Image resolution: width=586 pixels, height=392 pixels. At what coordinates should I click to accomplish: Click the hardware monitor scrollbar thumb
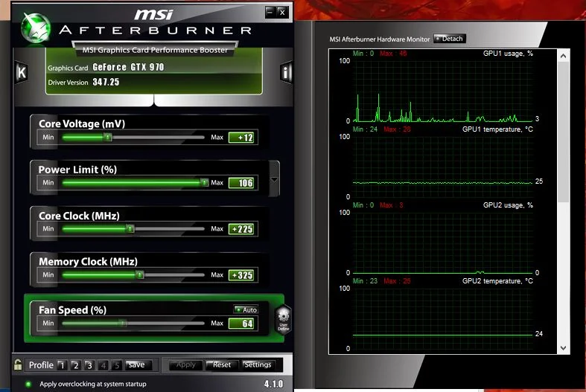point(563,132)
